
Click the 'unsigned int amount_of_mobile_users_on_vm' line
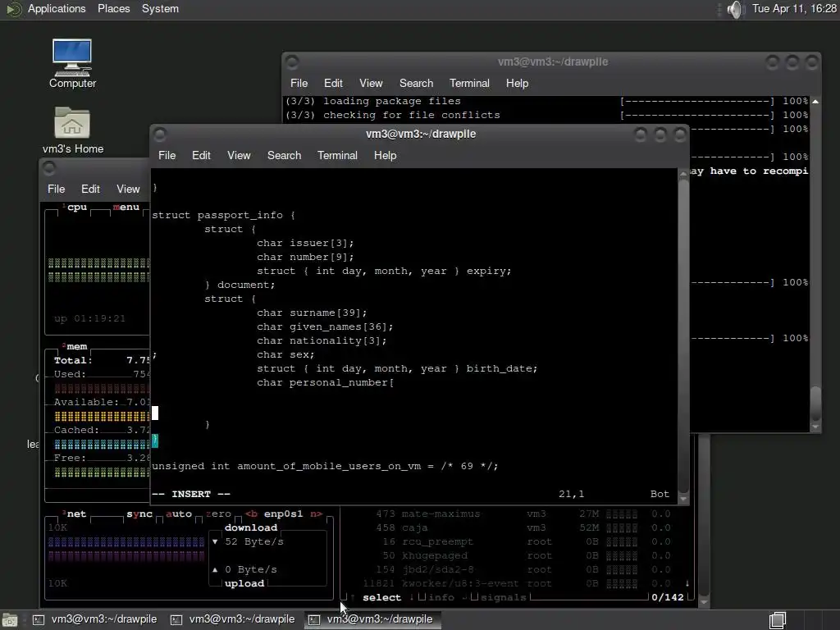point(325,466)
